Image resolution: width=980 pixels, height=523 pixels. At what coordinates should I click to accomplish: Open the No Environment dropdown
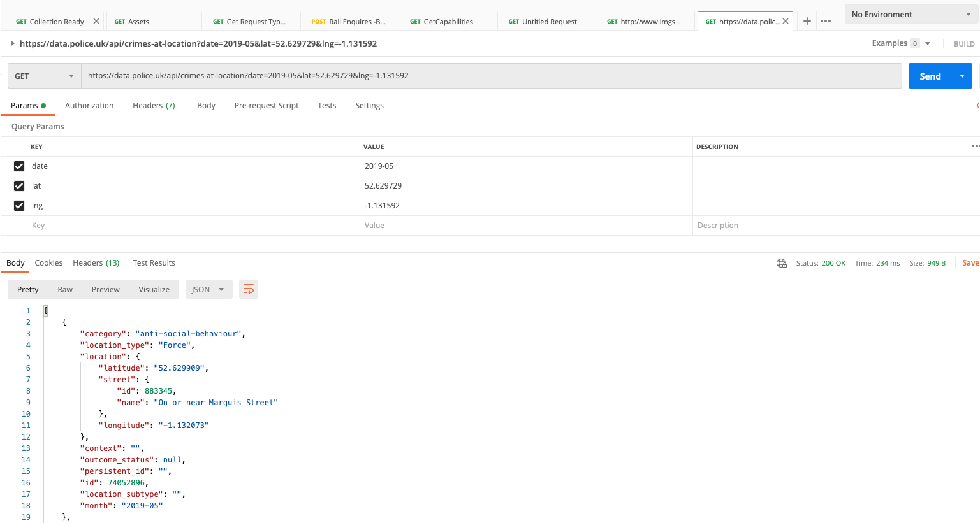[912, 14]
